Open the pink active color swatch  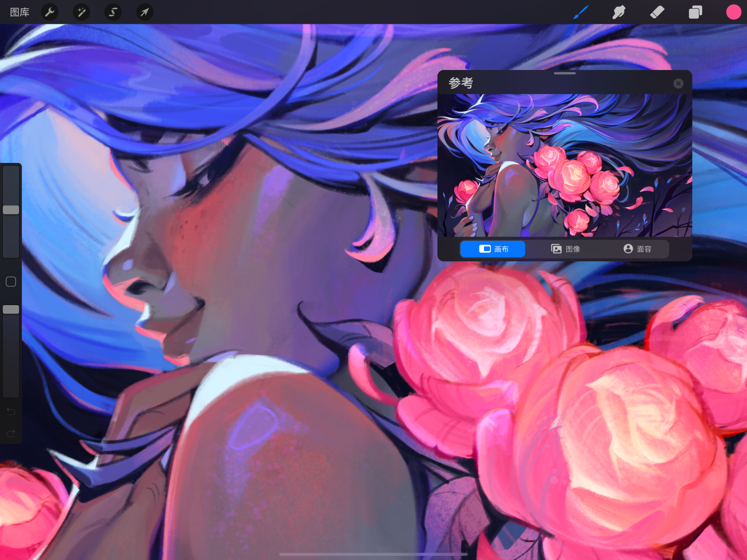pyautogui.click(x=733, y=12)
